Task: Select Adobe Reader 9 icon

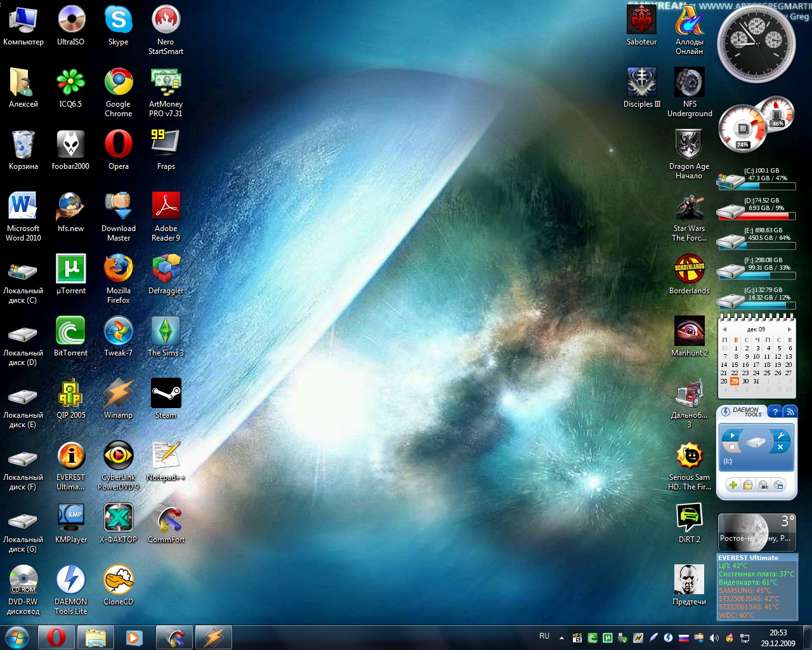Action: point(166,216)
